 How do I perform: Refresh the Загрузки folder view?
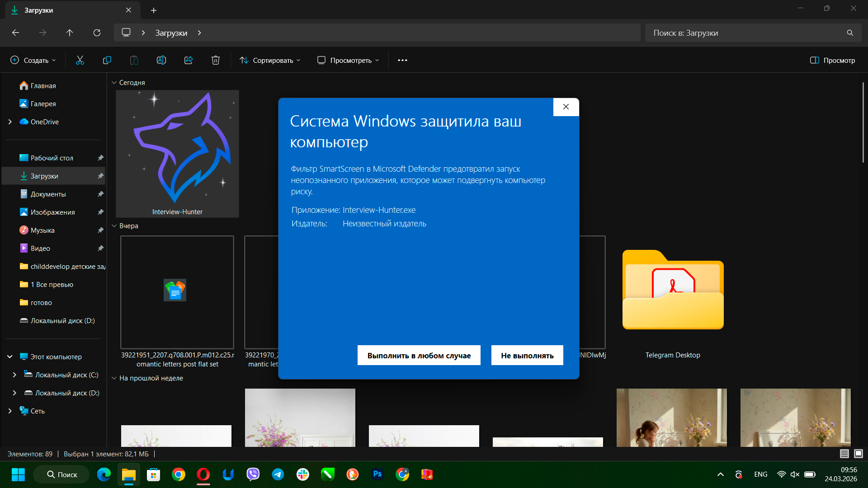[97, 33]
